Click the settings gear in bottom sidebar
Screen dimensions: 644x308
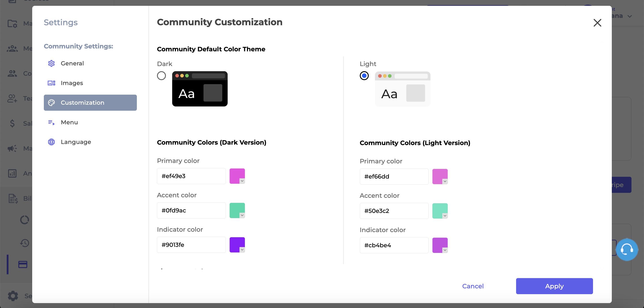[x=13, y=296]
